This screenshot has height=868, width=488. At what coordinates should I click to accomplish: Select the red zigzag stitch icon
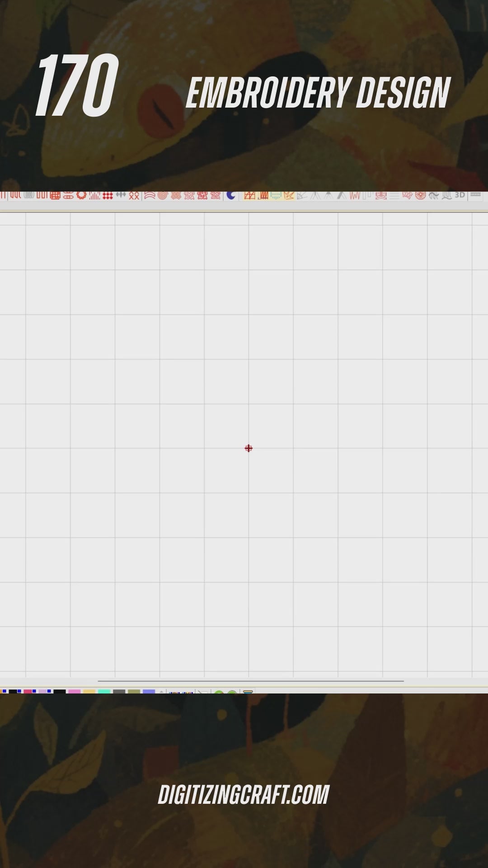pyautogui.click(x=355, y=195)
